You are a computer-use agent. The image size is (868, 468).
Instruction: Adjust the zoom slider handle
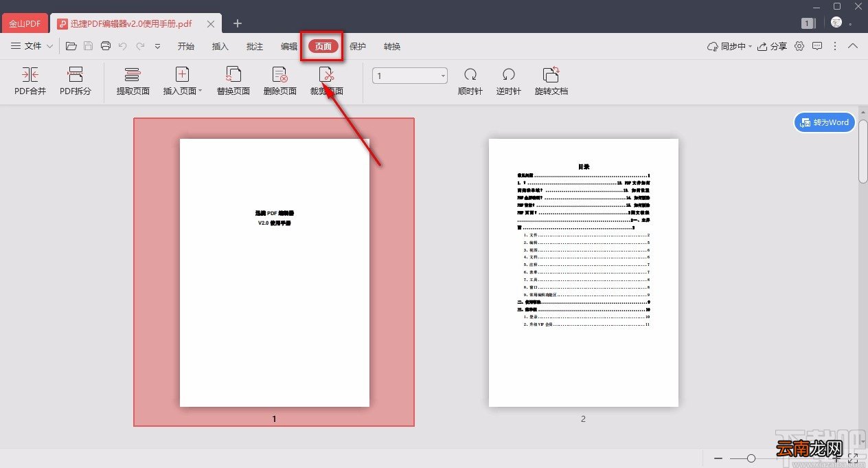coord(751,458)
